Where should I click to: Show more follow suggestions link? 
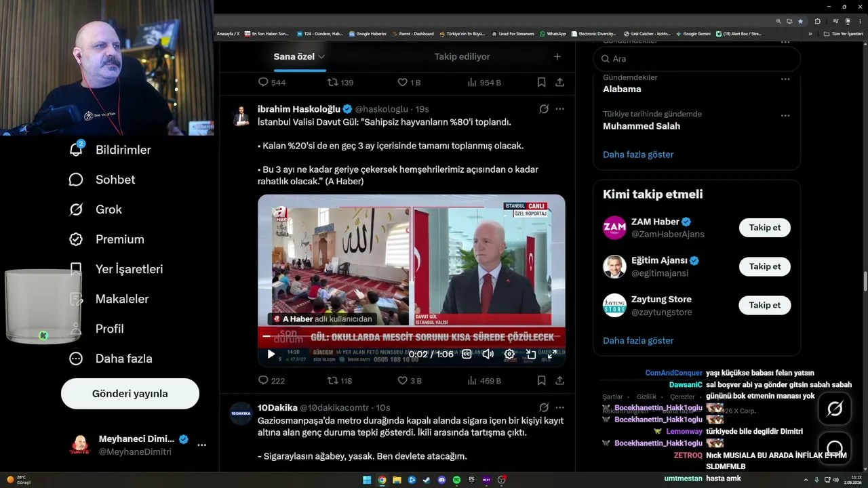(x=638, y=341)
